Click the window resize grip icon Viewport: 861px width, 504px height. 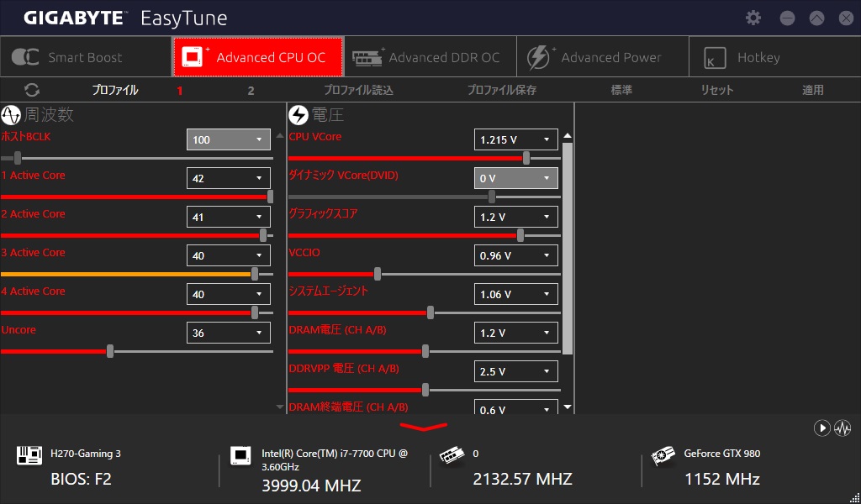(854, 497)
